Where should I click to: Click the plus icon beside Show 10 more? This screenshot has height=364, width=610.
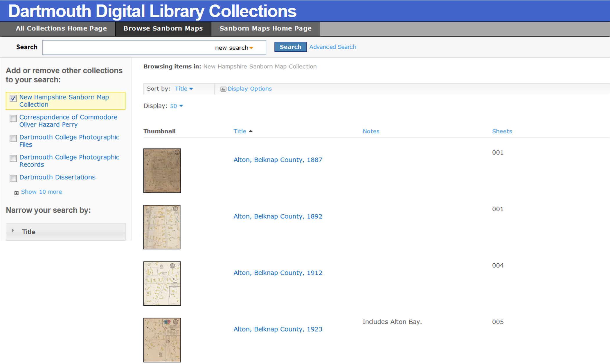coord(17,193)
